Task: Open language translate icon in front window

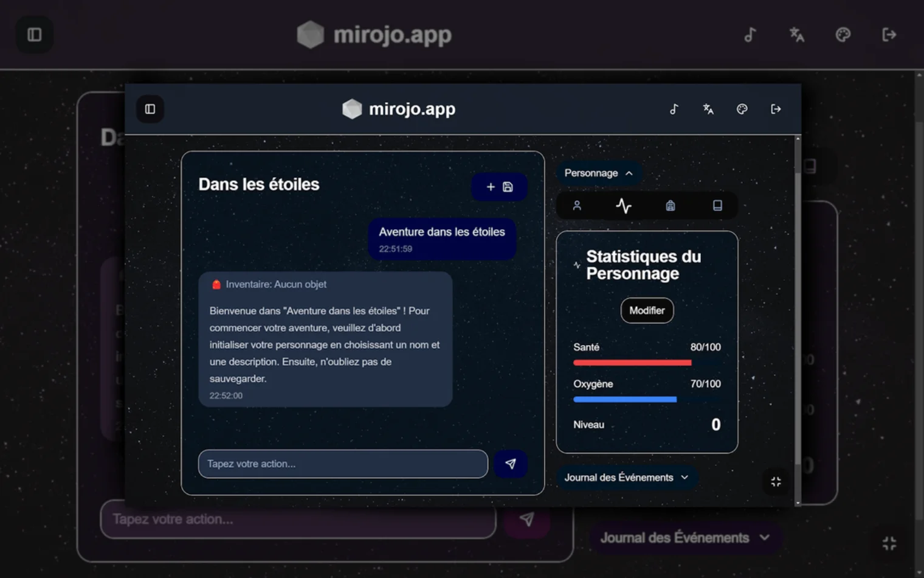Action: [x=708, y=109]
